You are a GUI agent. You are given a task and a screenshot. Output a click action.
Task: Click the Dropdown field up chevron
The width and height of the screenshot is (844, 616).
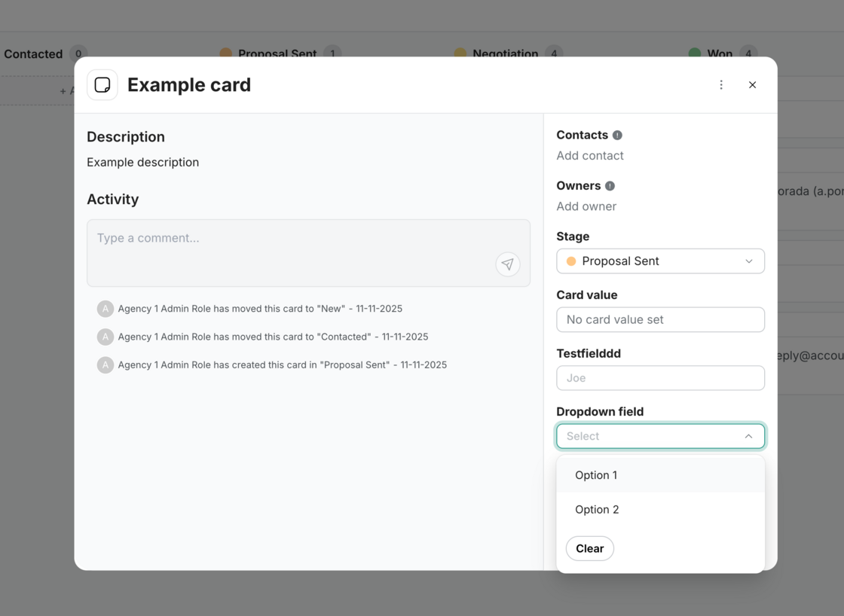click(x=749, y=436)
